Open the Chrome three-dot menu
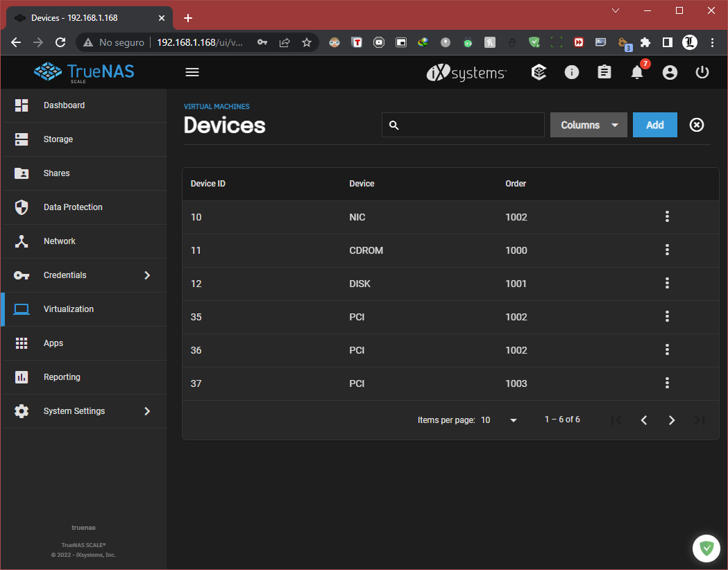Viewport: 728px width, 570px height. click(x=712, y=43)
